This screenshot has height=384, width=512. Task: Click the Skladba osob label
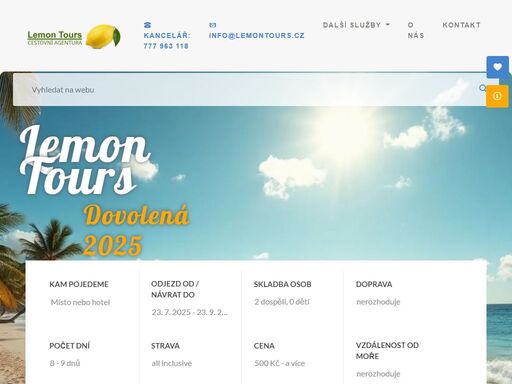pos(282,284)
